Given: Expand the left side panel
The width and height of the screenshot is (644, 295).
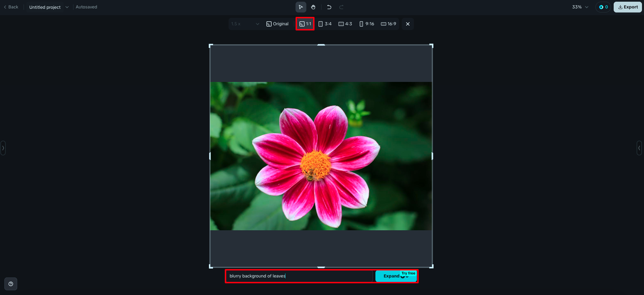Looking at the screenshot, I should [3, 148].
